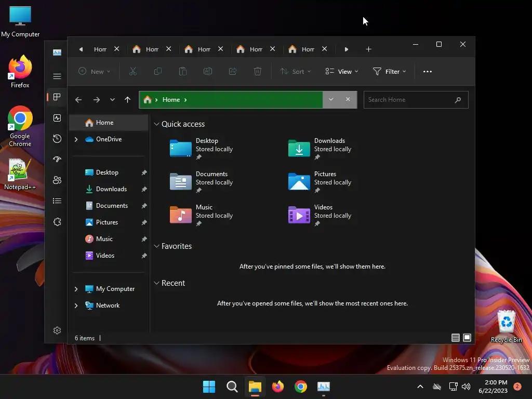The width and height of the screenshot is (532, 399).
Task: Open the Details list icon in Task Manager
Action: (x=57, y=201)
